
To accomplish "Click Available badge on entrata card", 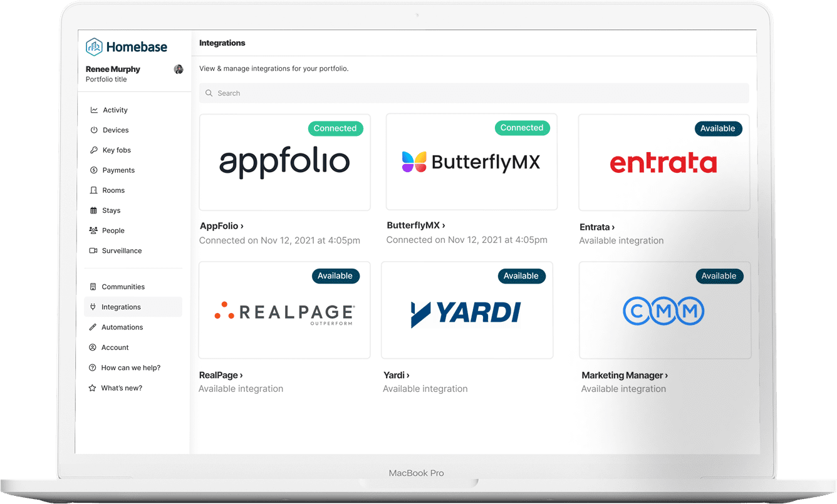I will coord(718,128).
